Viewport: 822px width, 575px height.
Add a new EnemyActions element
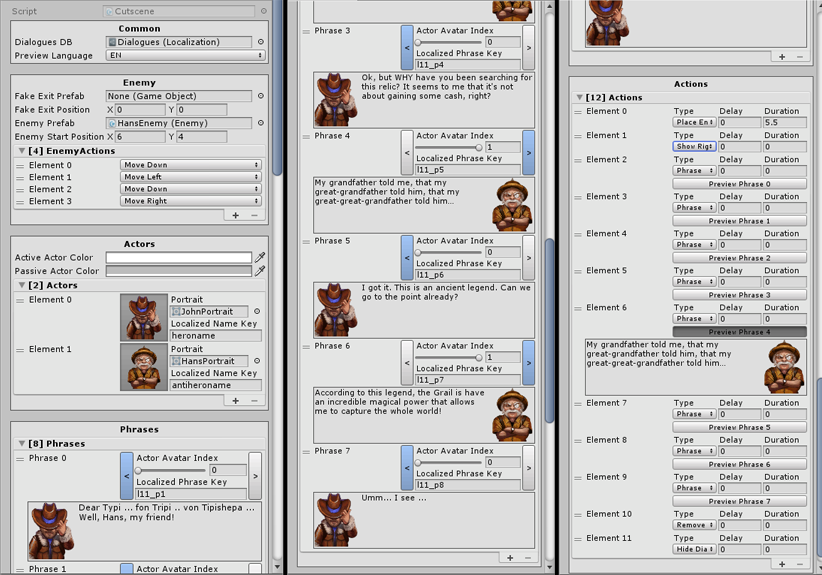(x=235, y=215)
